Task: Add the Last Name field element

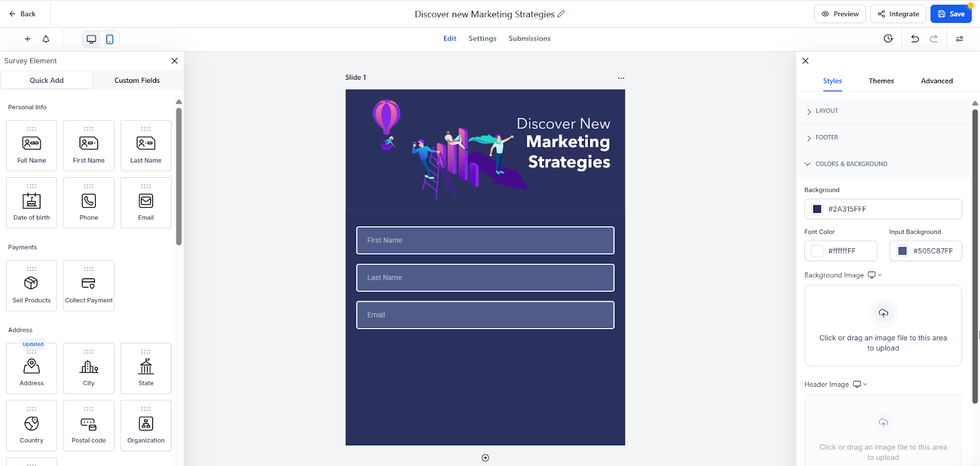Action: [x=146, y=145]
